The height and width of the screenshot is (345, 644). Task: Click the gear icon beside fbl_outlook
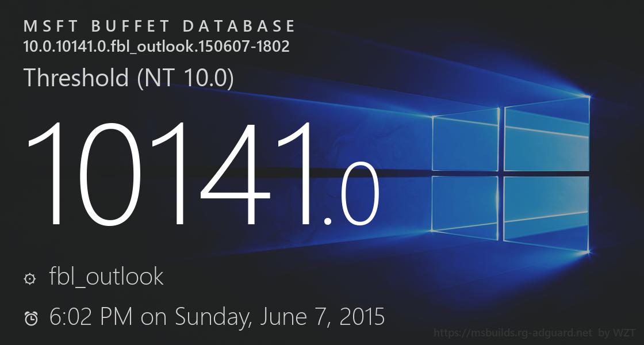29,279
